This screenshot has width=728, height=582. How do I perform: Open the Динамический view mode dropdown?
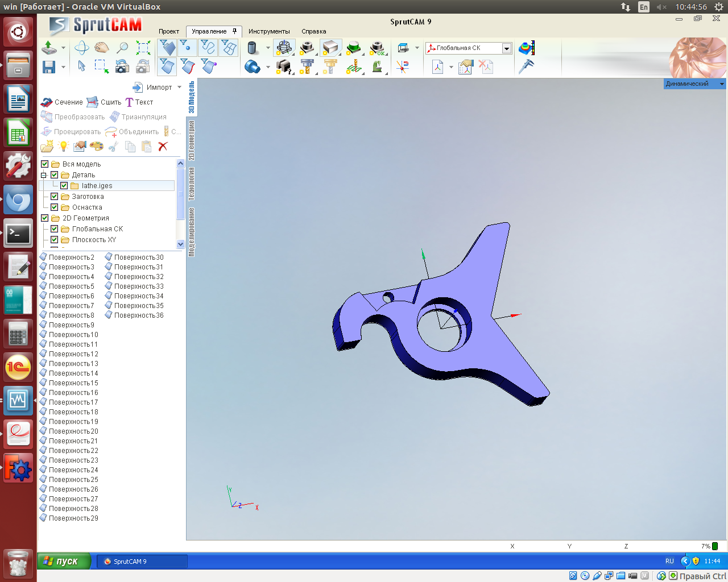pyautogui.click(x=722, y=84)
